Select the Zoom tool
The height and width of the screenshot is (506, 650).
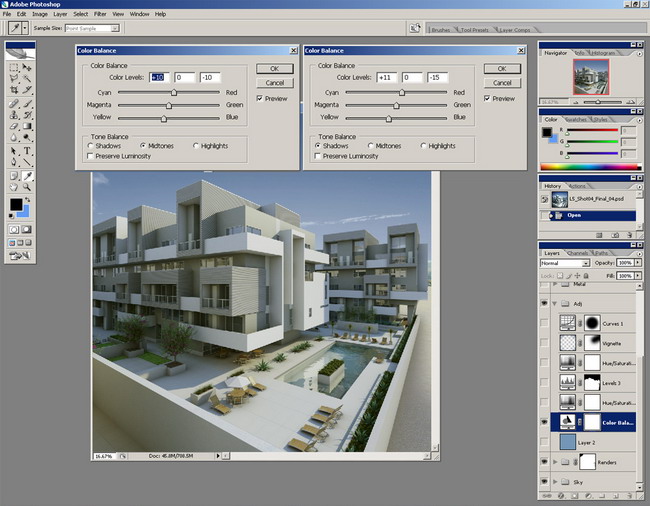[27, 187]
